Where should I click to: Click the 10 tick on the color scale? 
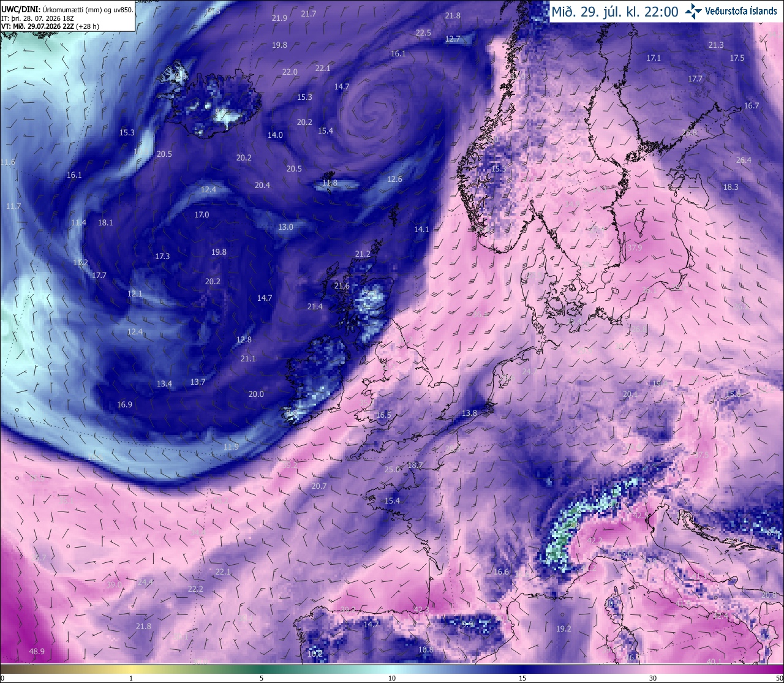click(x=391, y=678)
